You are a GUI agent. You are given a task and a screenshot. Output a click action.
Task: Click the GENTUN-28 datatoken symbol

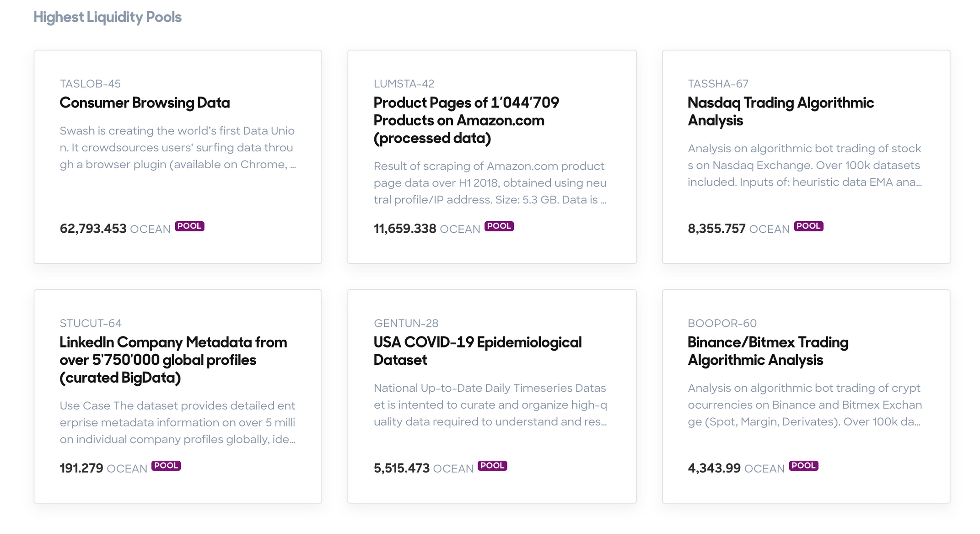(406, 323)
